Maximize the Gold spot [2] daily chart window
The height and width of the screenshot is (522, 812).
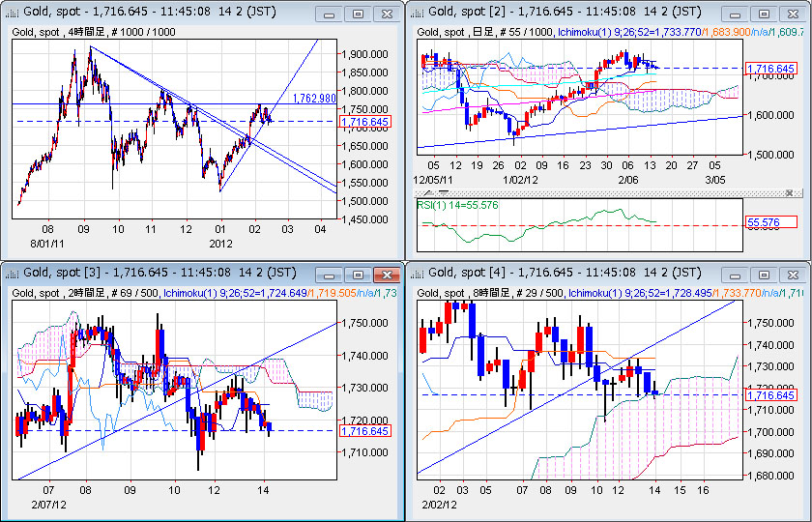(x=764, y=14)
